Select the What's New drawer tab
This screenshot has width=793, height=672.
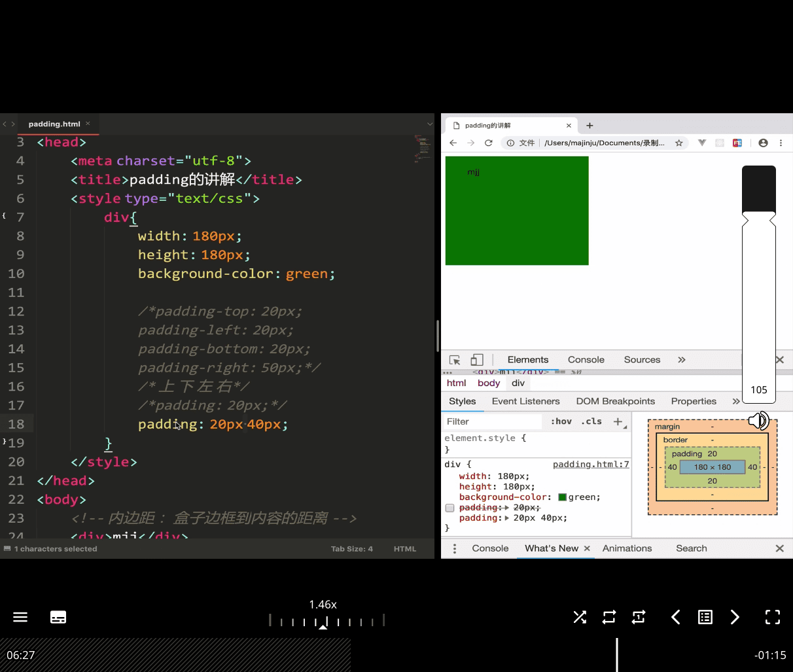point(552,548)
